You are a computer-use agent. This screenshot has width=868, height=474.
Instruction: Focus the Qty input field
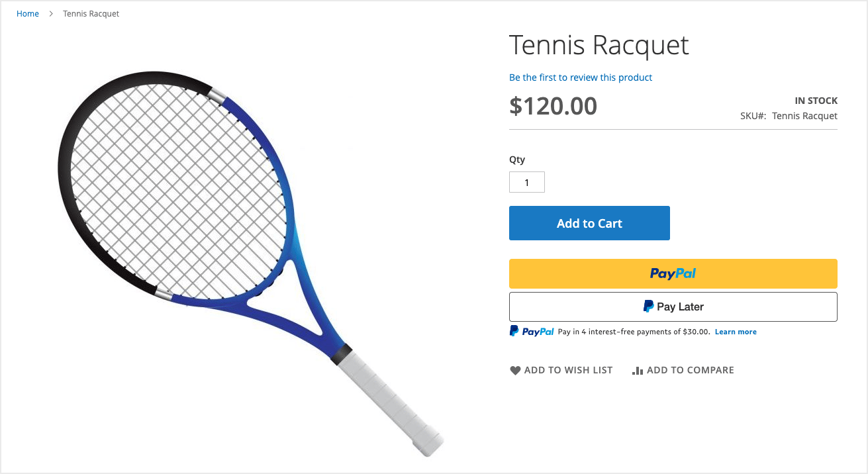[x=527, y=182]
